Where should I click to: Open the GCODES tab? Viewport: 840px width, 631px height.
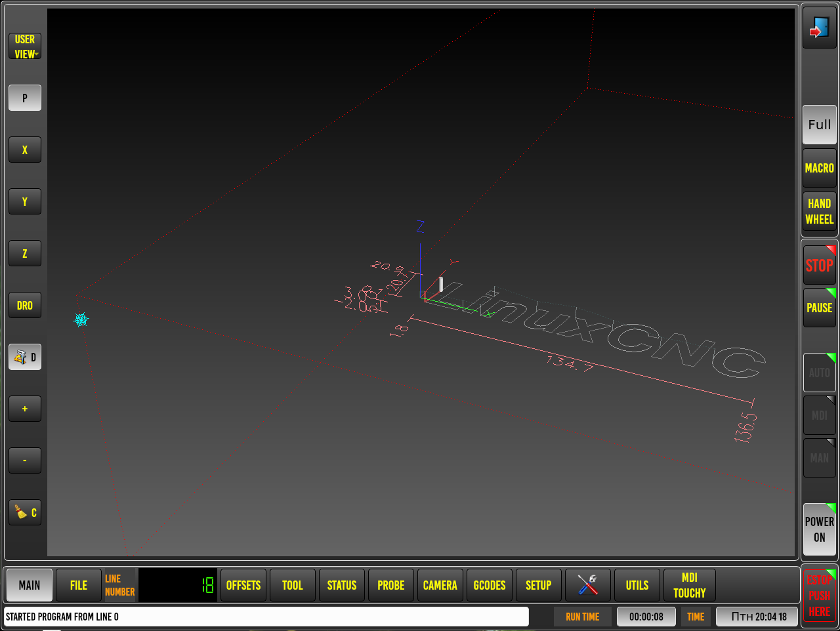coord(490,585)
